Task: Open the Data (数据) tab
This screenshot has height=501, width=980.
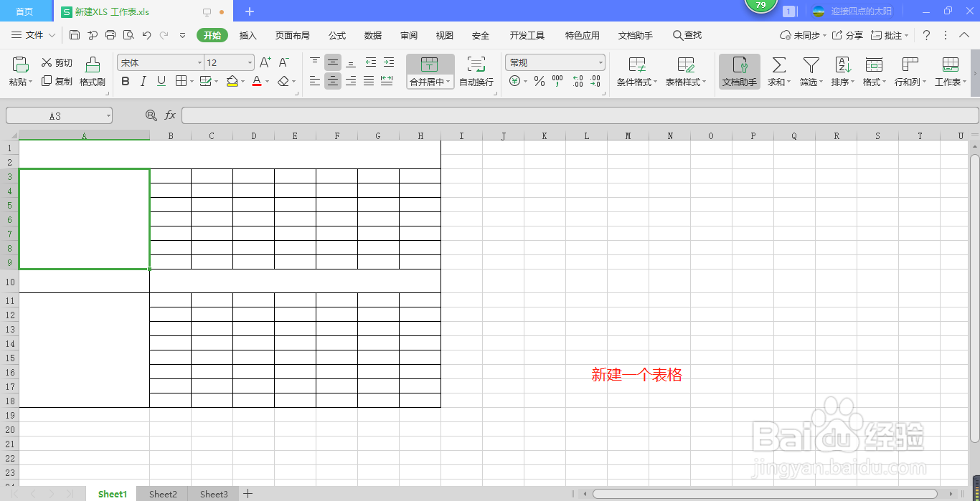Action: (373, 35)
